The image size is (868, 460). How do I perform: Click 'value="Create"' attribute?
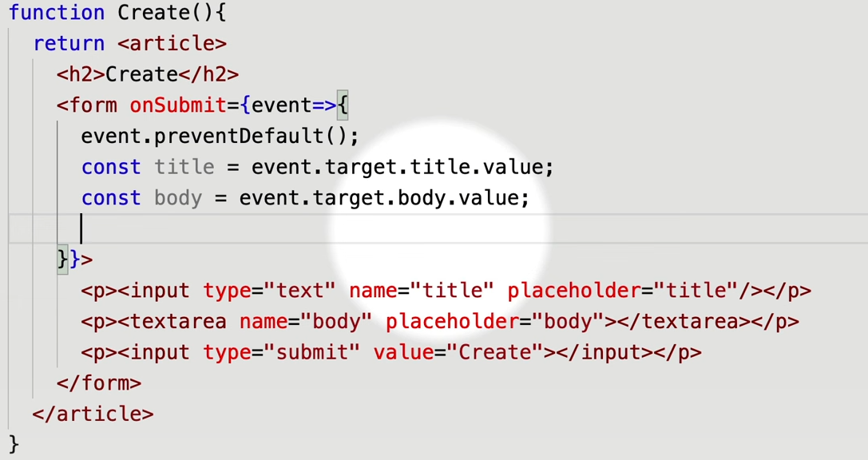click(x=458, y=353)
